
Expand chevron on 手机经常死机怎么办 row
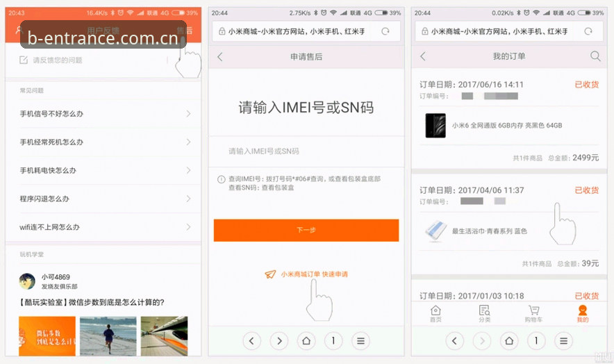[x=188, y=142]
